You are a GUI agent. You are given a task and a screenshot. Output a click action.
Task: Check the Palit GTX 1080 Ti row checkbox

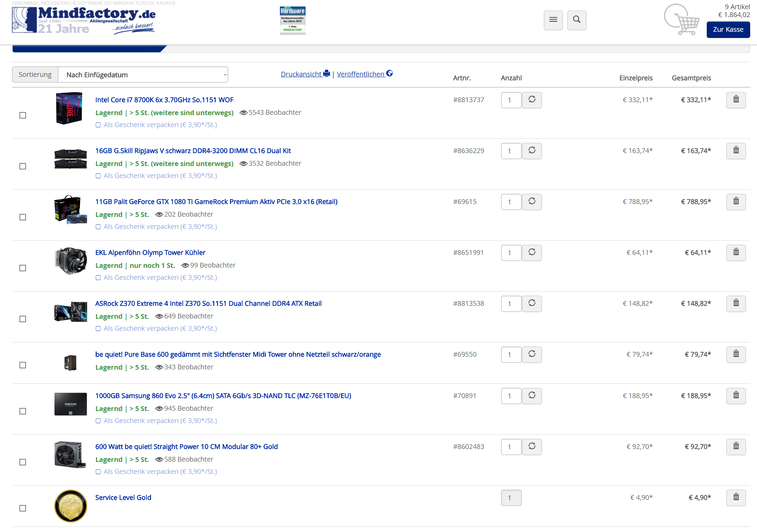click(x=23, y=217)
